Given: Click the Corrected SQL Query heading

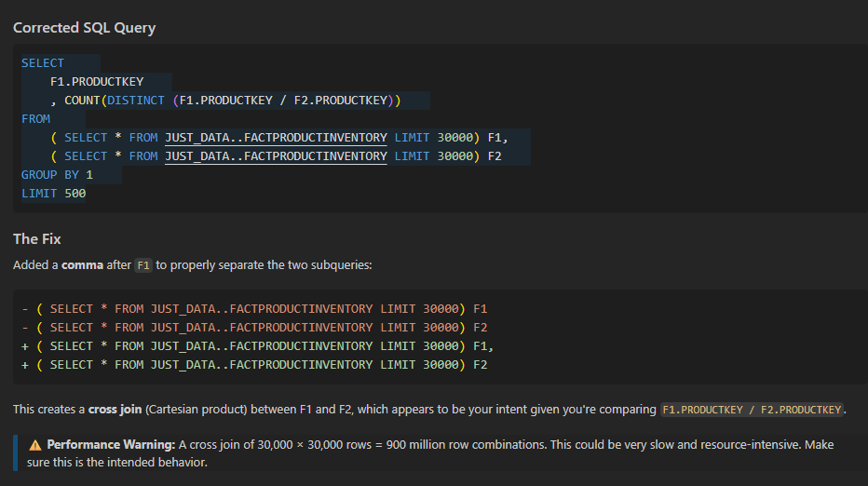Looking at the screenshot, I should [84, 28].
